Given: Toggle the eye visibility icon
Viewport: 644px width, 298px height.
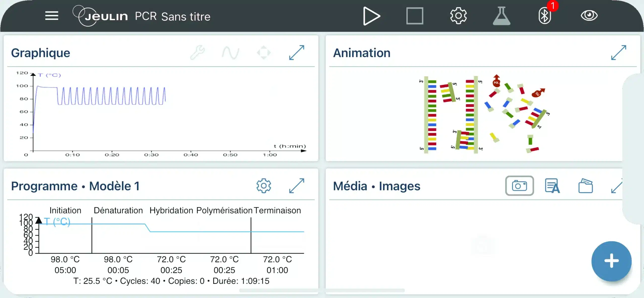Looking at the screenshot, I should pos(589,16).
